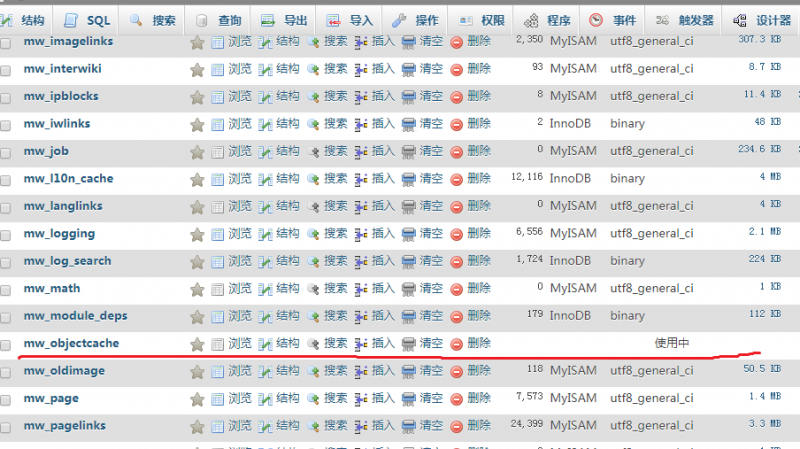Open the mw_imagelinks table link
This screenshot has width=800, height=449.
[68, 41]
